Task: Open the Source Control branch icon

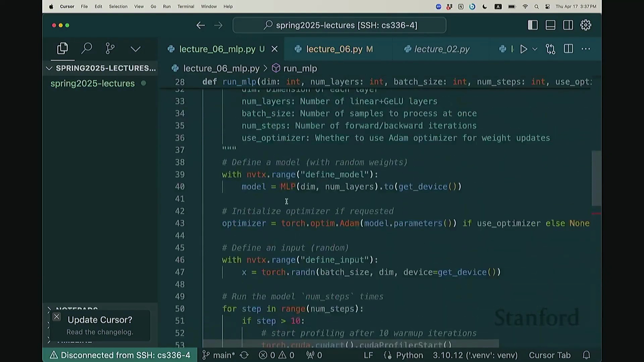Action: click(x=110, y=49)
